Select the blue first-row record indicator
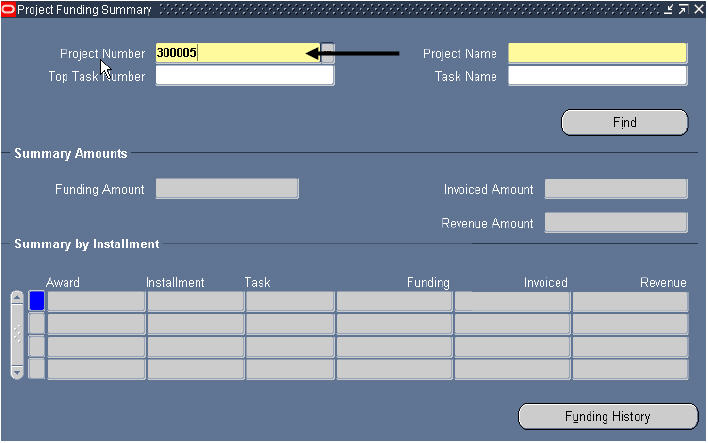This screenshot has width=708, height=443. pos(37,301)
